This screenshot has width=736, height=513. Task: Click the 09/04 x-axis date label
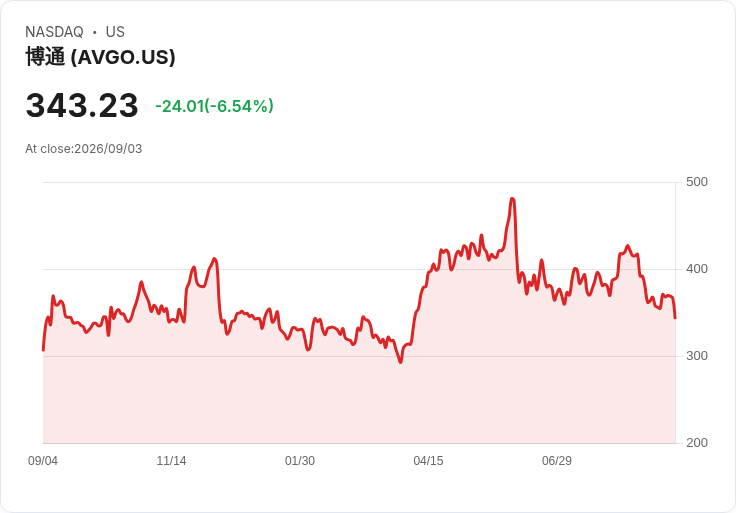43,460
